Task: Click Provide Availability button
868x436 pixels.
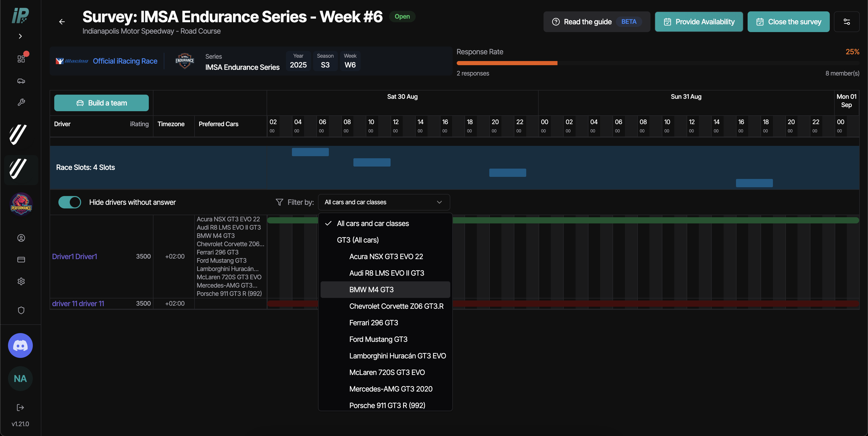Action: pyautogui.click(x=699, y=21)
